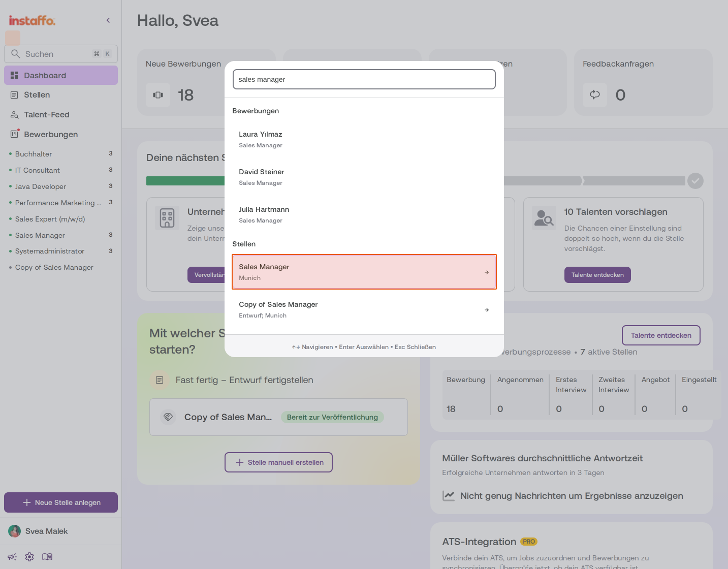Click Svea Malek's avatar
Viewport: 728px width, 569px height.
tap(15, 531)
